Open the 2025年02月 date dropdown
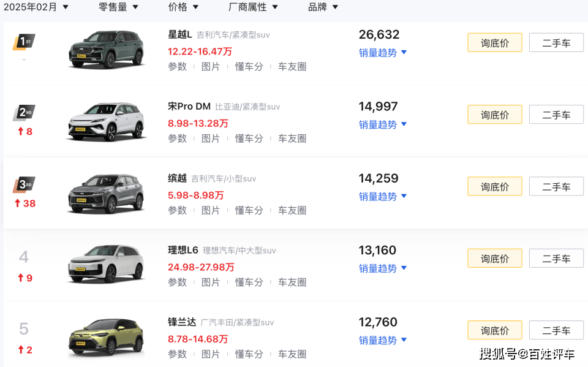The height and width of the screenshot is (367, 588). (x=36, y=7)
